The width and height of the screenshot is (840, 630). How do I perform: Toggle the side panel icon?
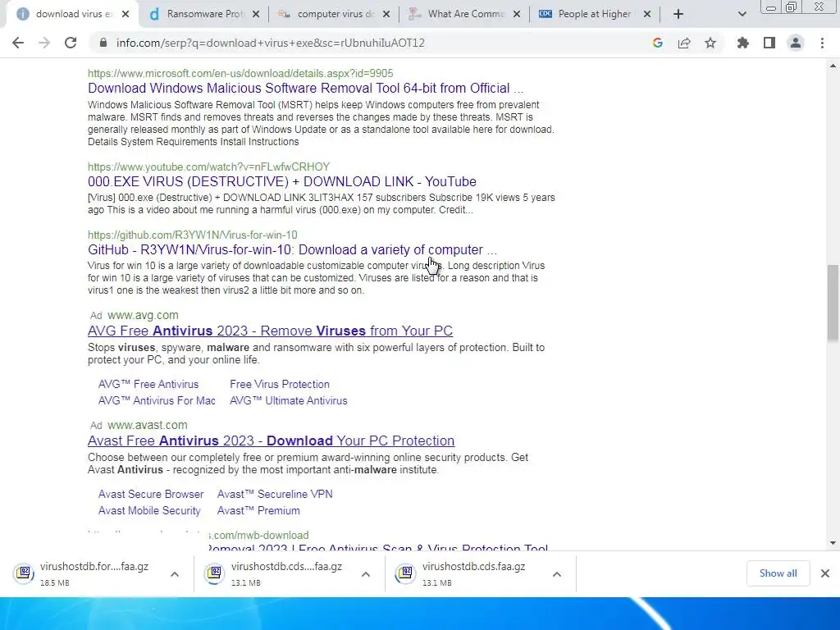coord(769,43)
